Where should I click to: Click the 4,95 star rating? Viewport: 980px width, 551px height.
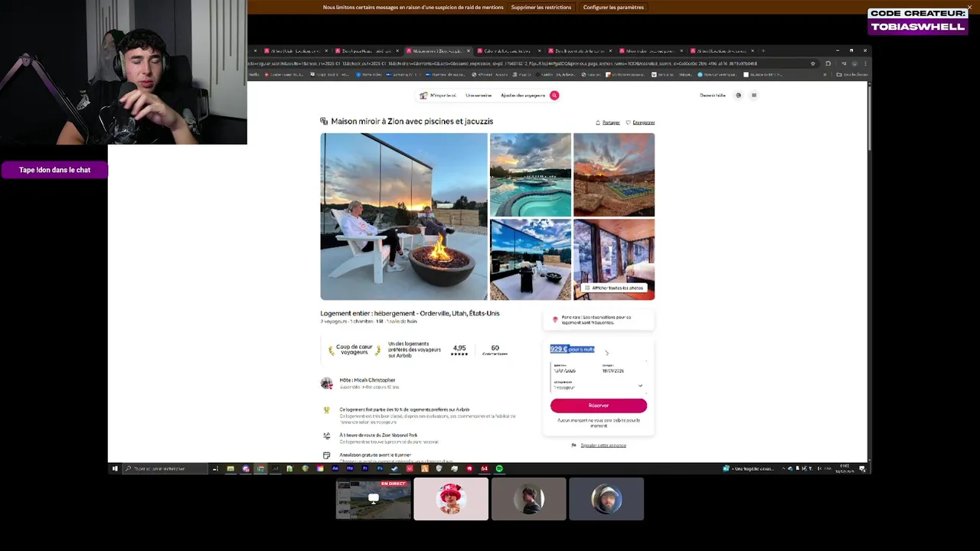459,350
